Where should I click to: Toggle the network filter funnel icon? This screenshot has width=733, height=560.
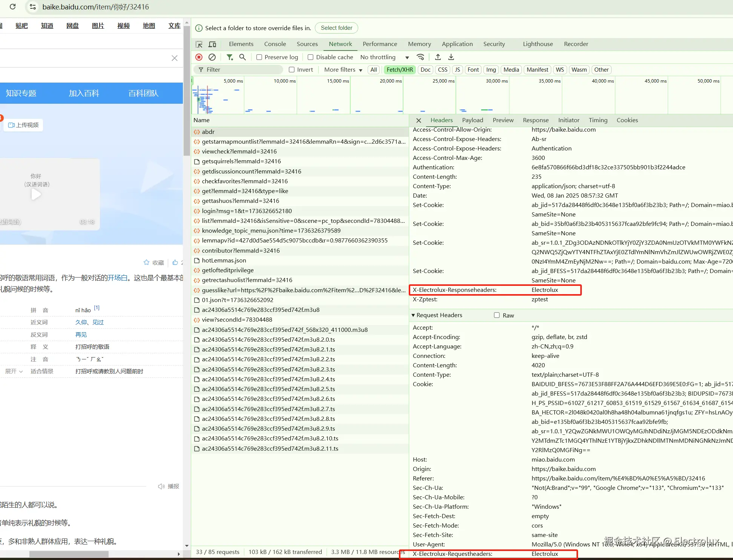pos(230,57)
